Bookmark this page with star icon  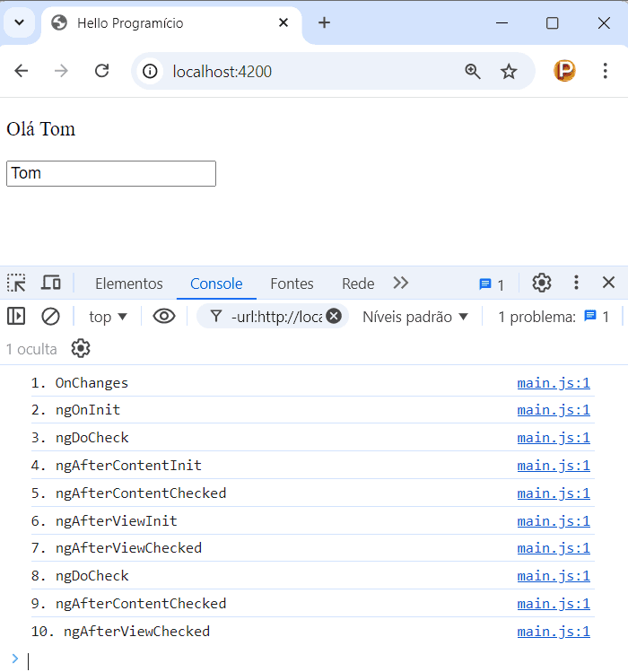[509, 72]
